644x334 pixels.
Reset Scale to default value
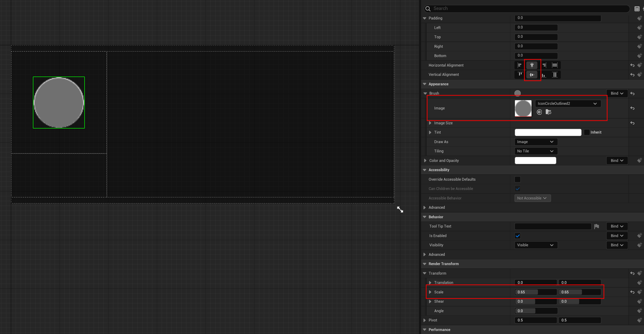(632, 292)
